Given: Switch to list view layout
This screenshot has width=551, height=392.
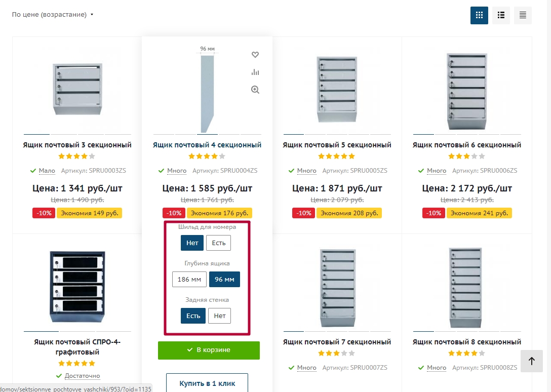Looking at the screenshot, I should click(x=501, y=15).
